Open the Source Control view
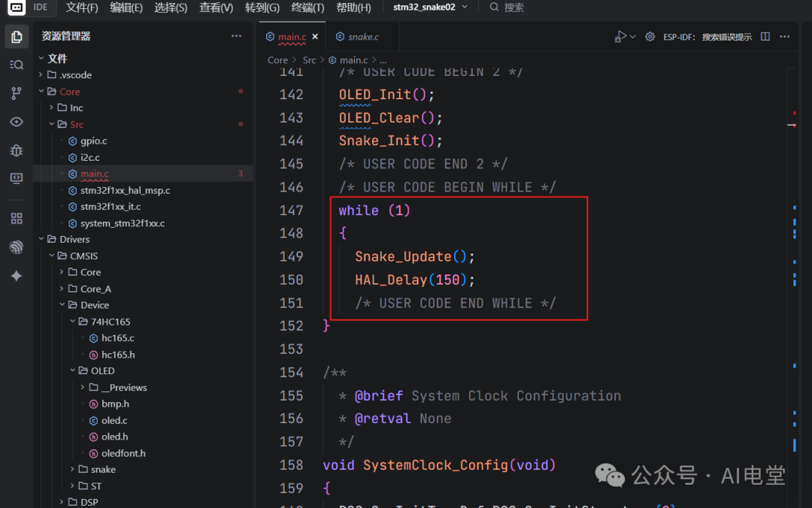812x508 pixels. [16, 93]
